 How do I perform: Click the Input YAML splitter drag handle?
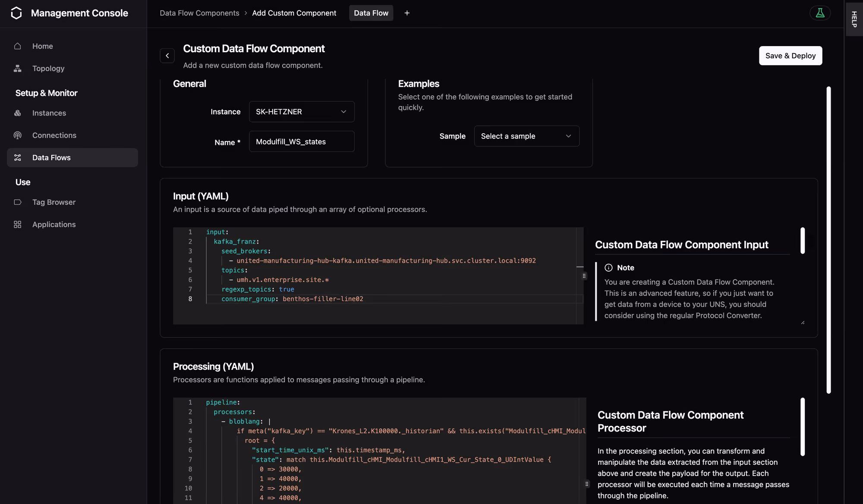coord(584,276)
